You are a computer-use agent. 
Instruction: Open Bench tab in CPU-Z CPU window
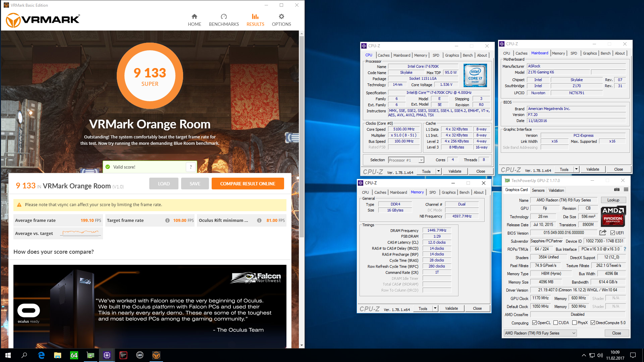(x=468, y=55)
